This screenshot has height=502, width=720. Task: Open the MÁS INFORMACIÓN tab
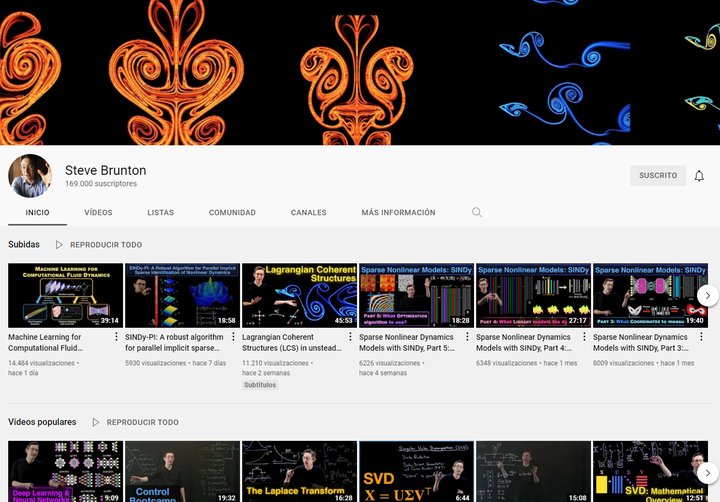399,213
